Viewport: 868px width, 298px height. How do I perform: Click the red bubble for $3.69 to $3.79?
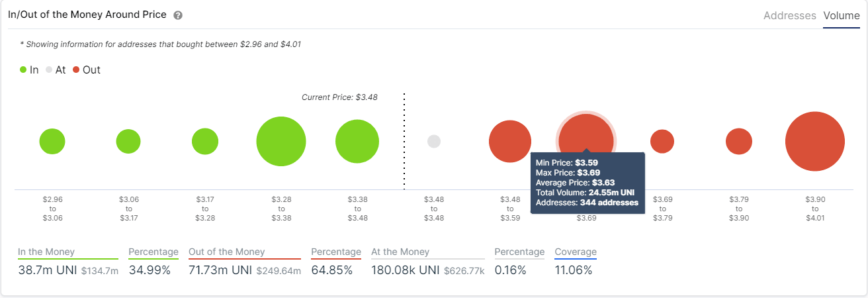(x=662, y=141)
